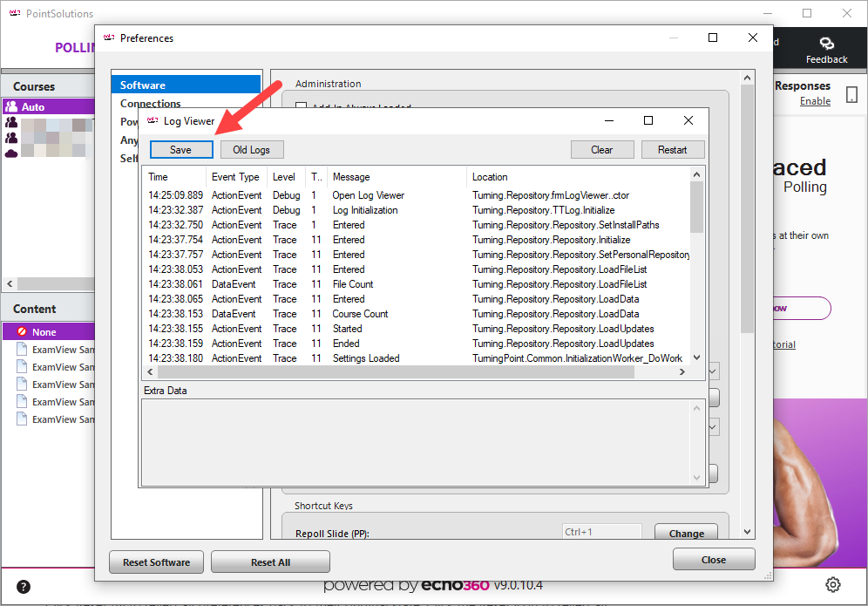The image size is (868, 606).
Task: Click Preferences panel scrollbar down arrow
Action: (748, 532)
